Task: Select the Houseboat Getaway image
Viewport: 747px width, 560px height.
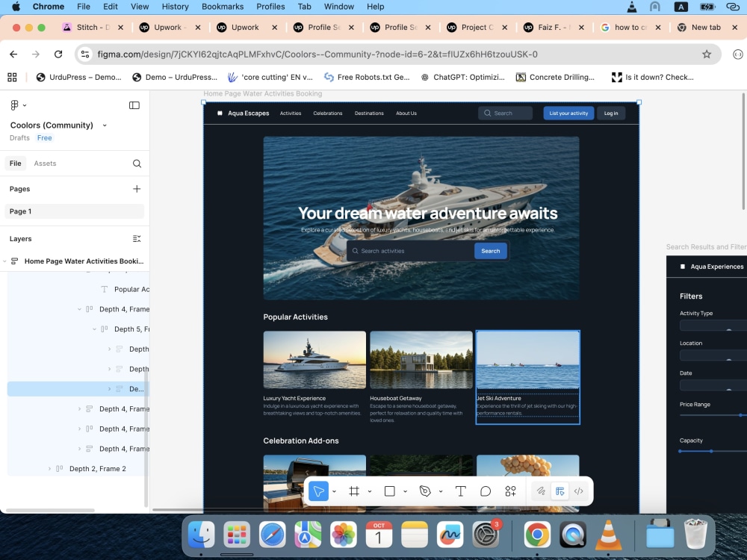Action: [421, 360]
